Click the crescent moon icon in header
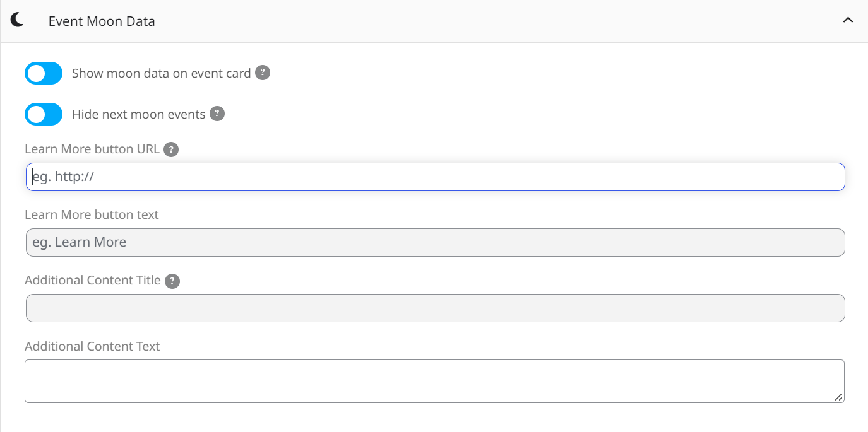The height and width of the screenshot is (432, 868). 17,20
